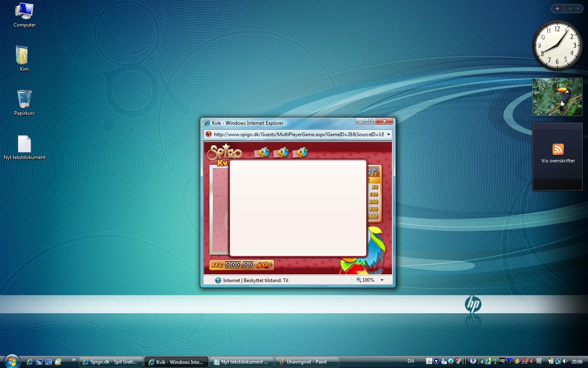Click the Spigo site icon in address bar
588x368 pixels.
[209, 134]
